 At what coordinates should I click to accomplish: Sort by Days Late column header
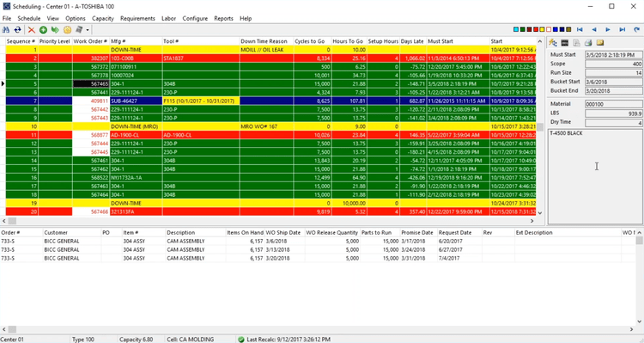(x=412, y=41)
